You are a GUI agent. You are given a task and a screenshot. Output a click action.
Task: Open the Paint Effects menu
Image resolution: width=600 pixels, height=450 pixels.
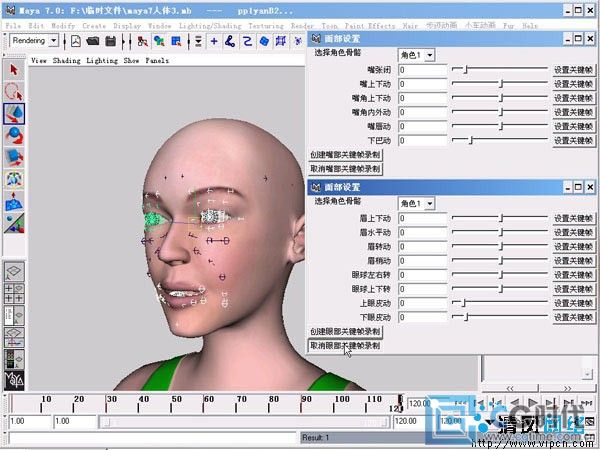point(370,26)
